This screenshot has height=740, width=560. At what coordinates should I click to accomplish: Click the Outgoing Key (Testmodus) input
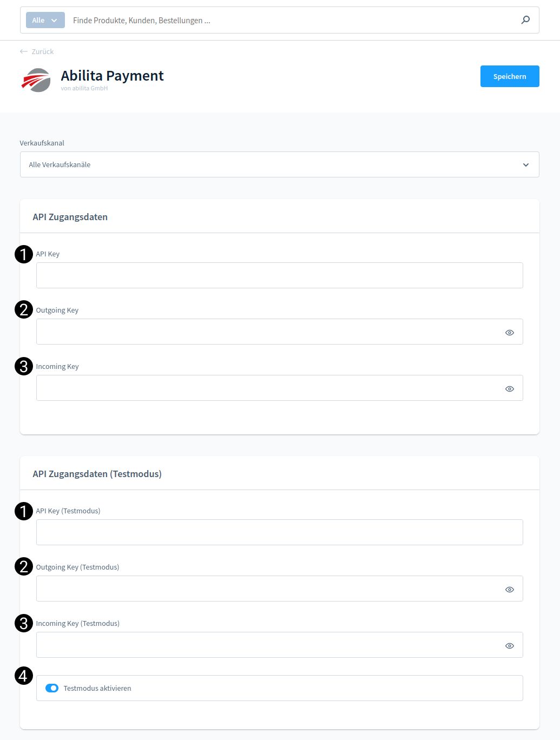pos(269,589)
